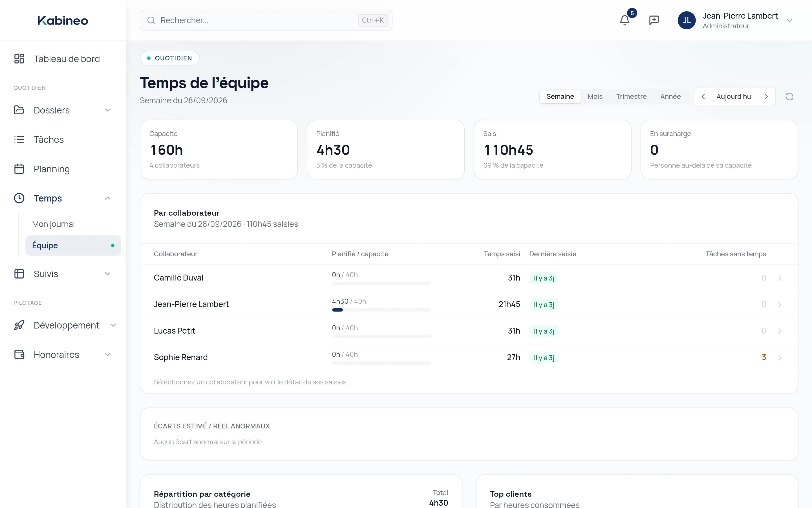This screenshot has width=812, height=508.
Task: Open Tableau de bord from sidebar
Action: coord(63,59)
